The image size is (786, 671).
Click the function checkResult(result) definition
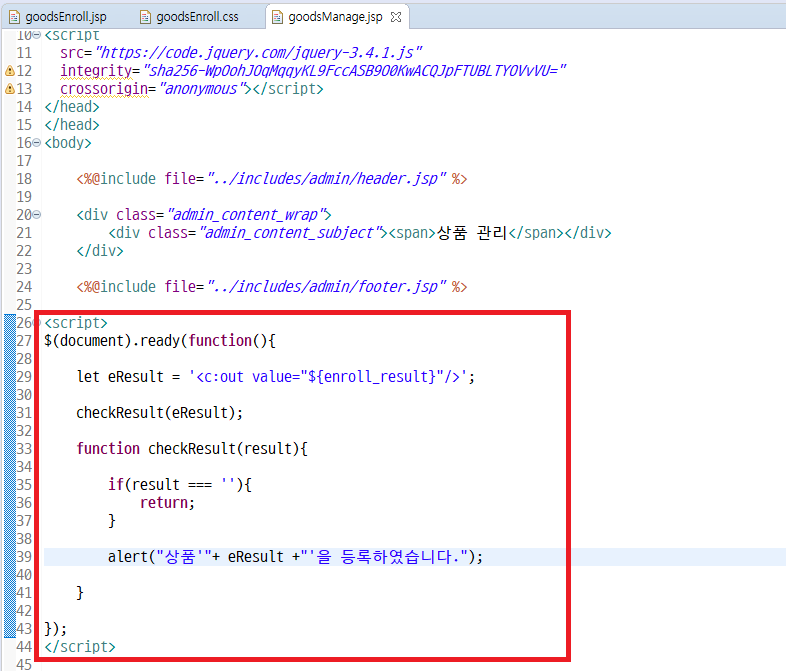coord(192,449)
